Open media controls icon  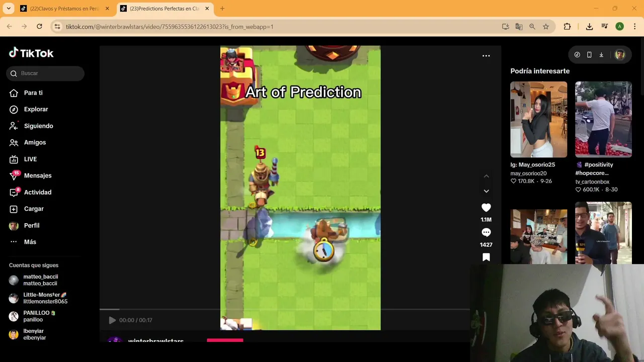click(x=604, y=27)
